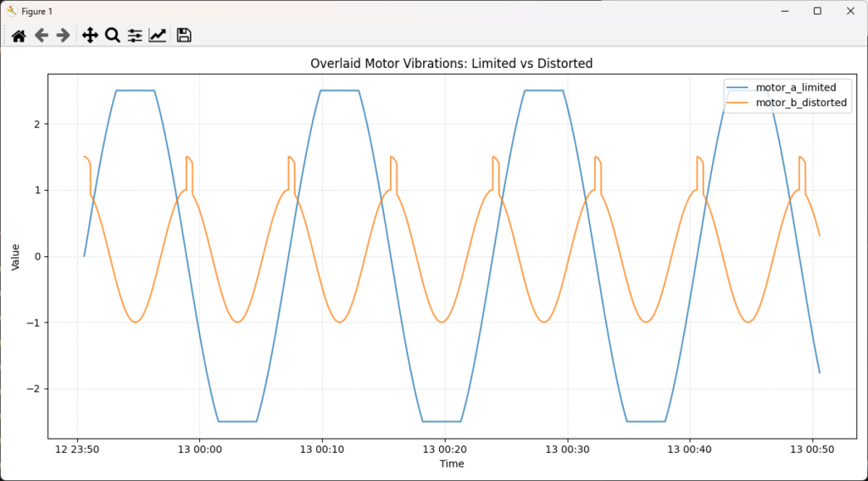Click the Value y-axis label
The image size is (868, 481).
point(15,255)
